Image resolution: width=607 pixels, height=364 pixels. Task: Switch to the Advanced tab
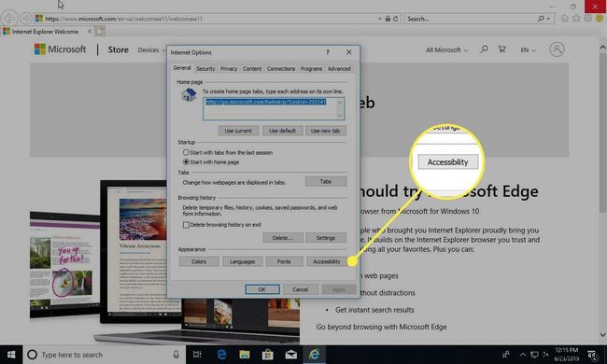(x=339, y=68)
